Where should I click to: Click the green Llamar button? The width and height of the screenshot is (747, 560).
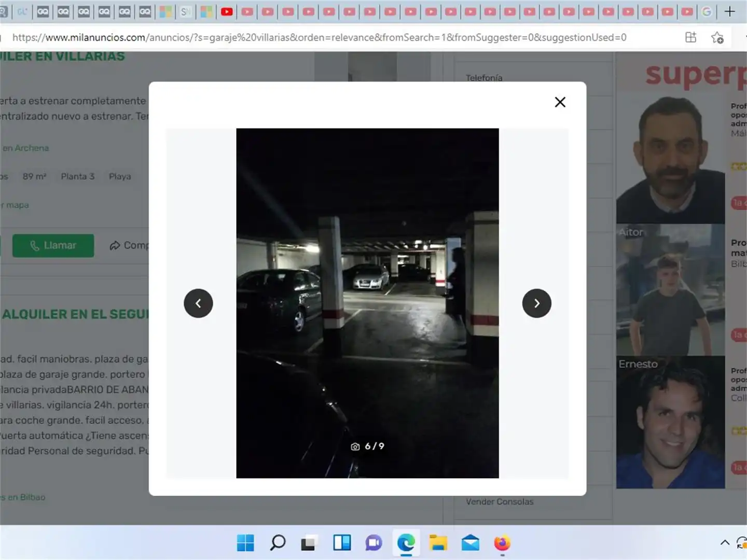[x=53, y=245]
